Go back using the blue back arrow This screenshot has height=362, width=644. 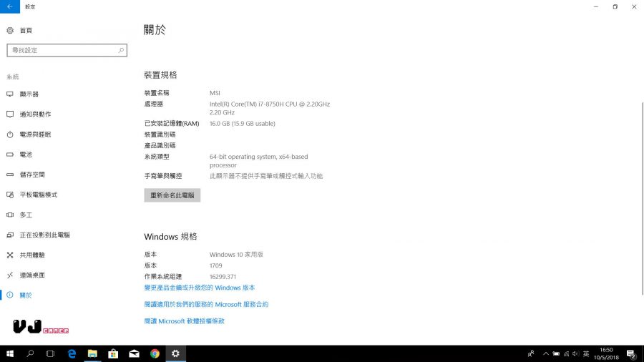pyautogui.click(x=10, y=6)
